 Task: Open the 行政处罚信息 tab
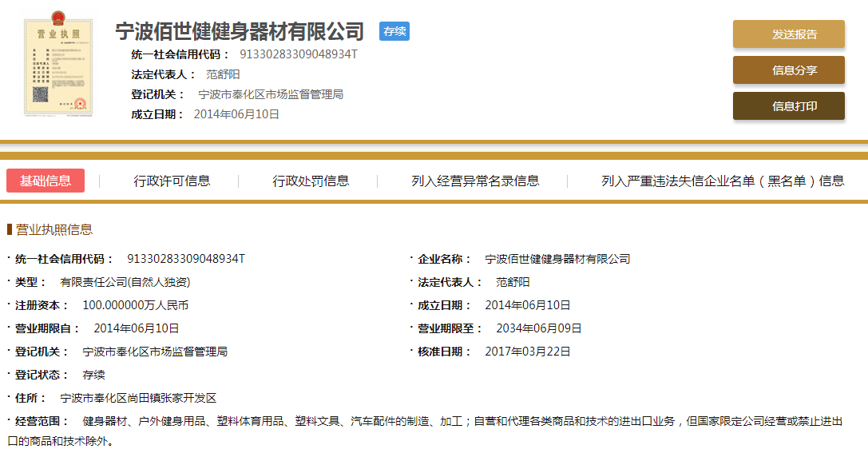pos(311,181)
